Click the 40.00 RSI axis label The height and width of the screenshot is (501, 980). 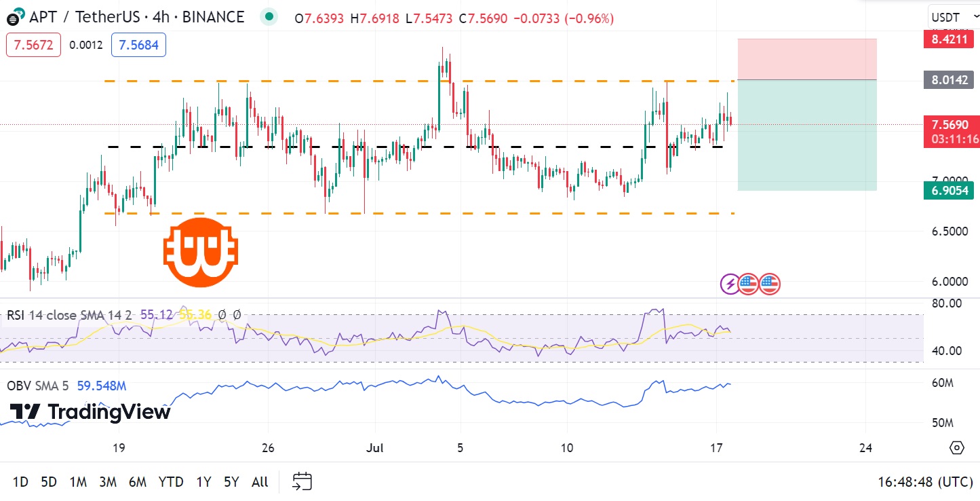pos(947,350)
